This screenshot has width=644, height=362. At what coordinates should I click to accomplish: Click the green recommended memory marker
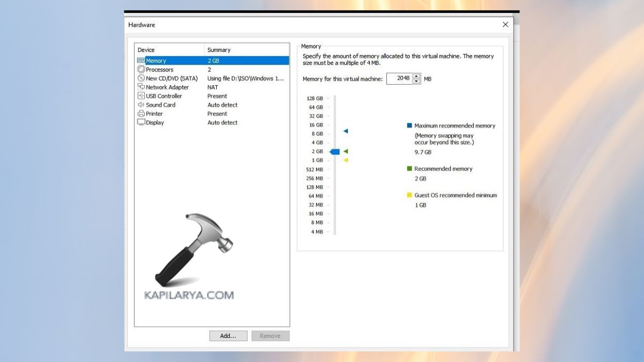coord(346,151)
